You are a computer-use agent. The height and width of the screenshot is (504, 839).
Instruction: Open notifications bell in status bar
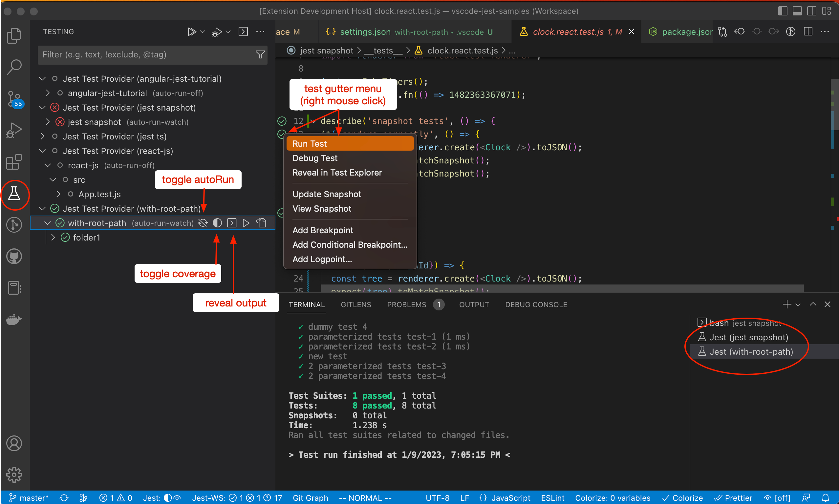pos(826,498)
